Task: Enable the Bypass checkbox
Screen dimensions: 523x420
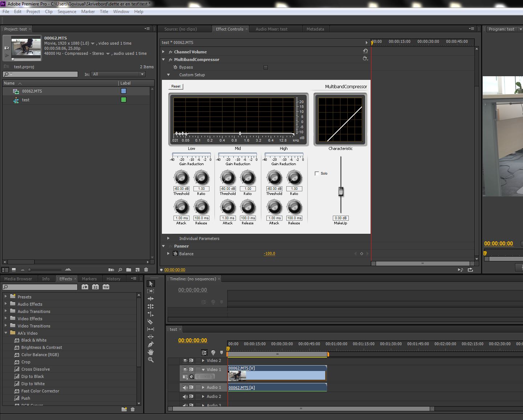Action: (x=266, y=67)
